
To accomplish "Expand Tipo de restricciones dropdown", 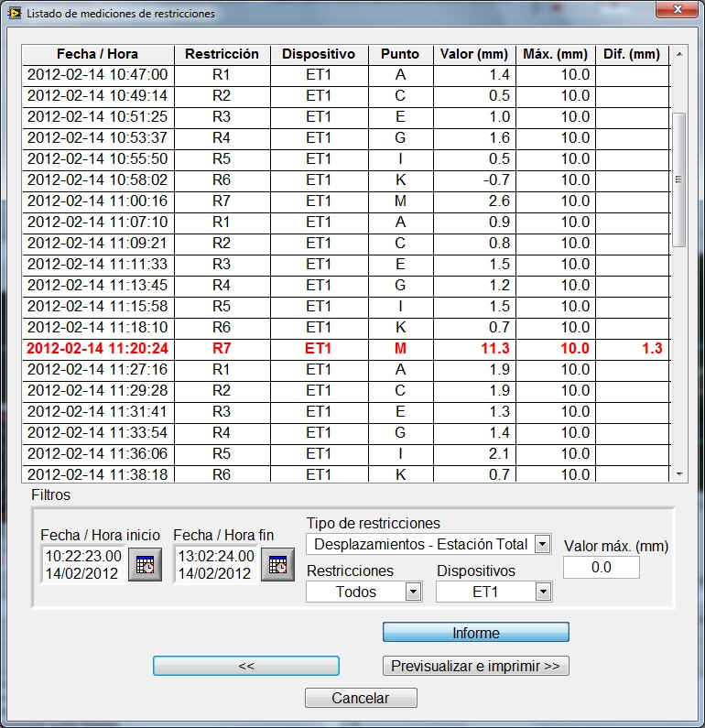I will coord(542,544).
